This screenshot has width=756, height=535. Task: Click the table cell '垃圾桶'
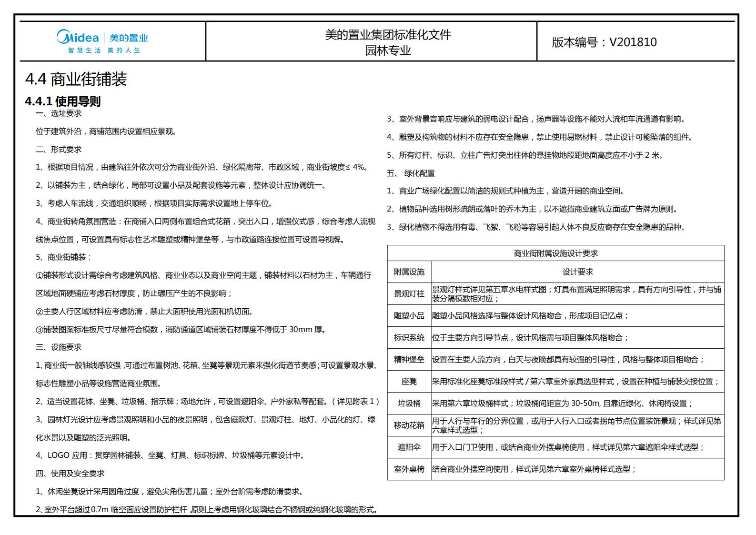[409, 404]
